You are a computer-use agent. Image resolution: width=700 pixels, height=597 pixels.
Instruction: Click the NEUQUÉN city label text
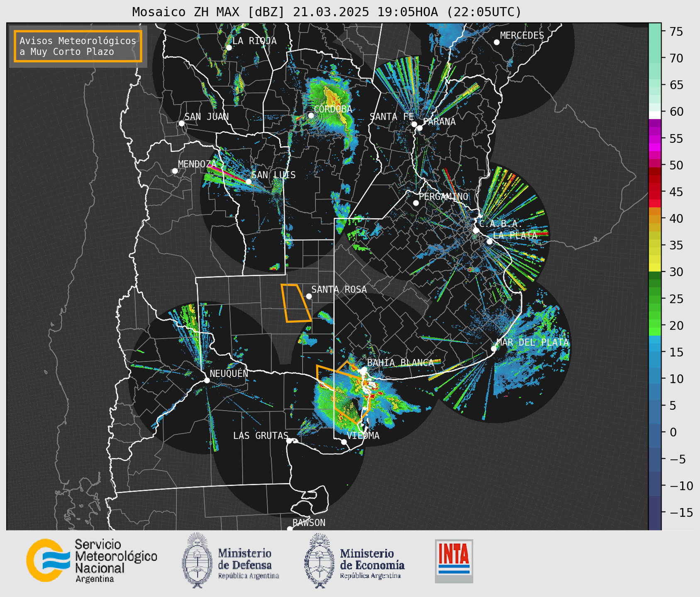tap(229, 373)
